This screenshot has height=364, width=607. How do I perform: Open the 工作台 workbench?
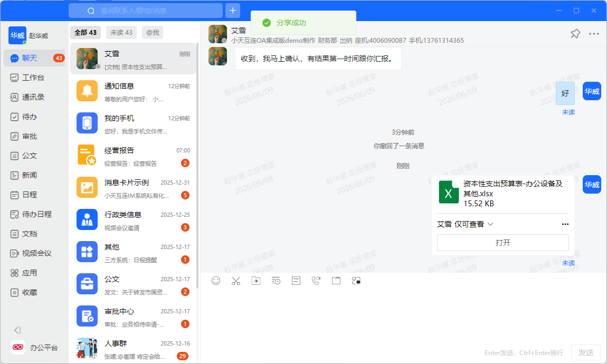point(34,78)
